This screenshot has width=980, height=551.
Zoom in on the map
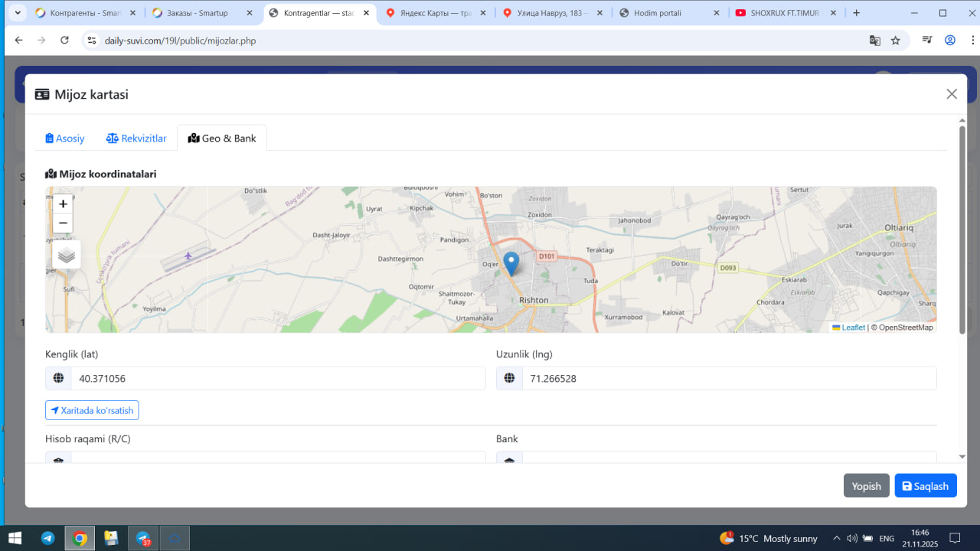tap(63, 204)
